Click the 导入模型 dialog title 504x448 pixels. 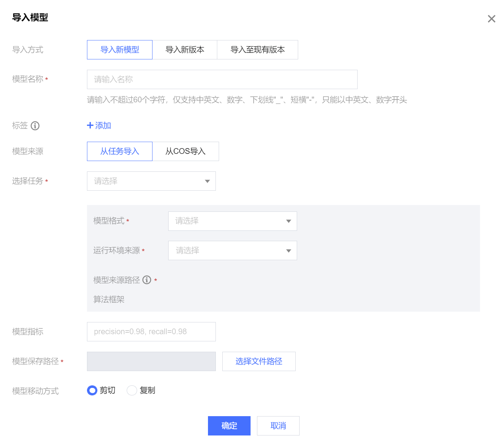30,18
